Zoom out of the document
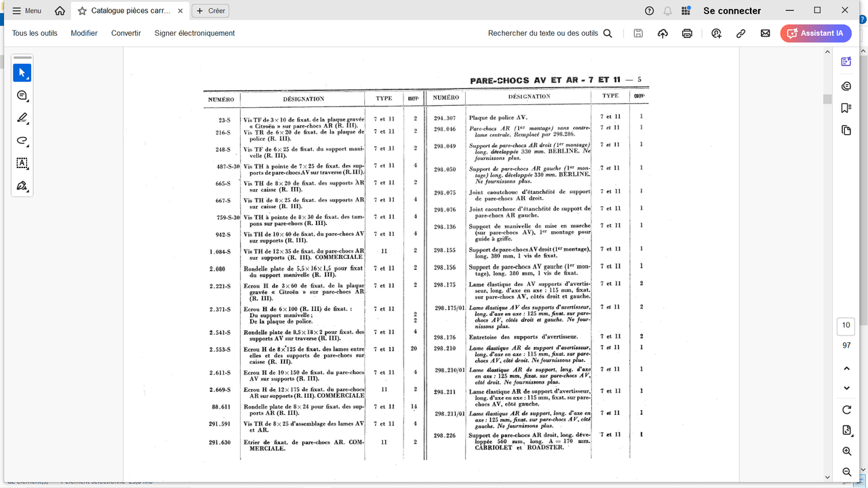The image size is (868, 488). click(x=846, y=472)
